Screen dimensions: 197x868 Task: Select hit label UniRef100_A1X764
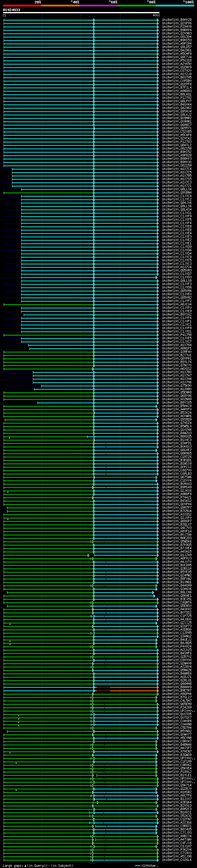(177, 345)
